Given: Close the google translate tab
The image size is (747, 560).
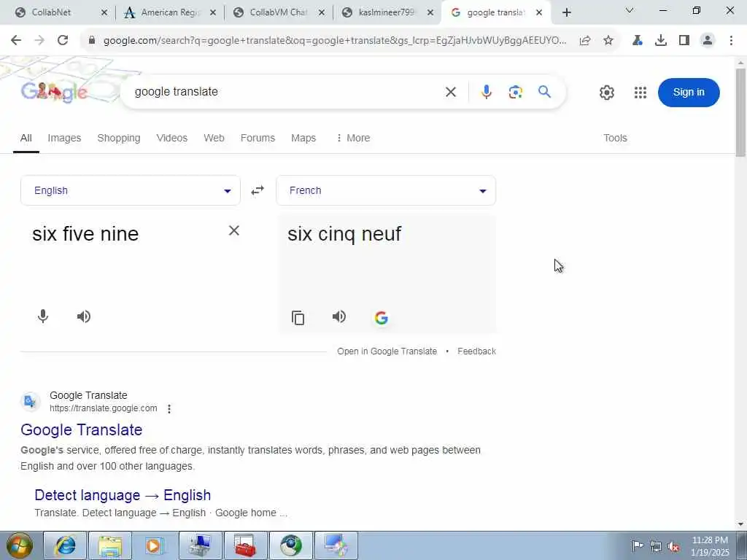Looking at the screenshot, I should pyautogui.click(x=539, y=13).
